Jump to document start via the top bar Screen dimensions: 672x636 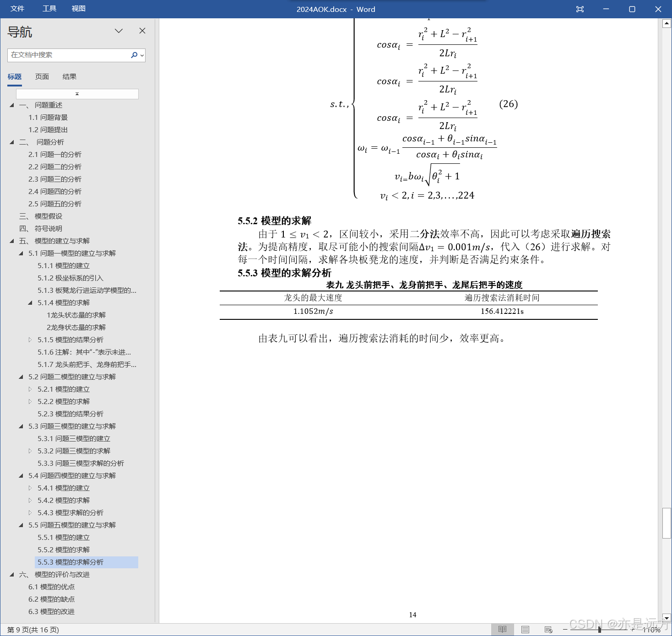(x=77, y=94)
